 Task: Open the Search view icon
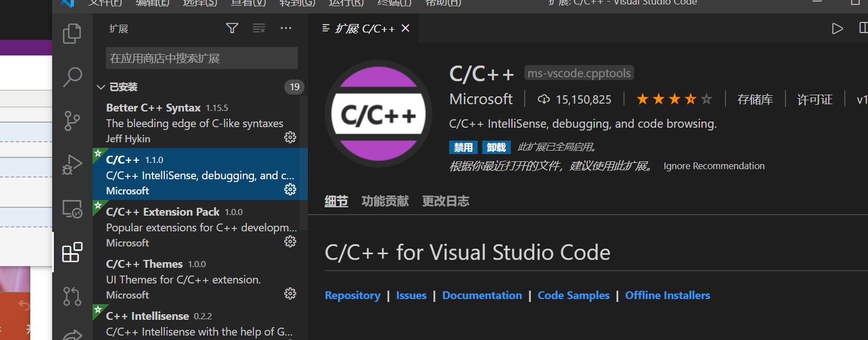(x=72, y=77)
